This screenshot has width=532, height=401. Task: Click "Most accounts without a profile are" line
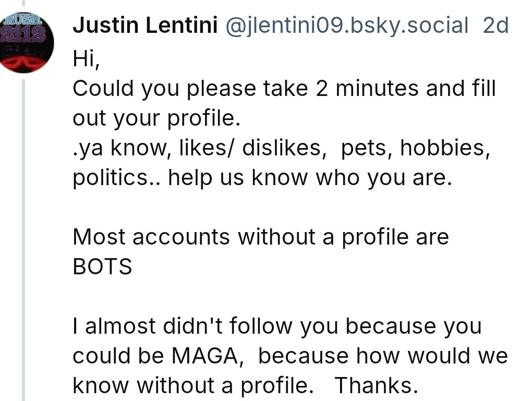point(261,237)
